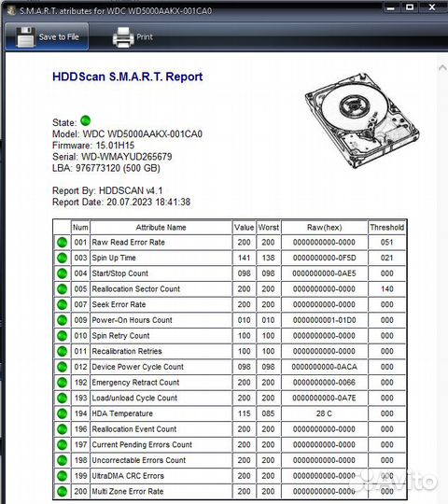
Task: Click the Start/Stop Count attribute name
Action: 119,273
